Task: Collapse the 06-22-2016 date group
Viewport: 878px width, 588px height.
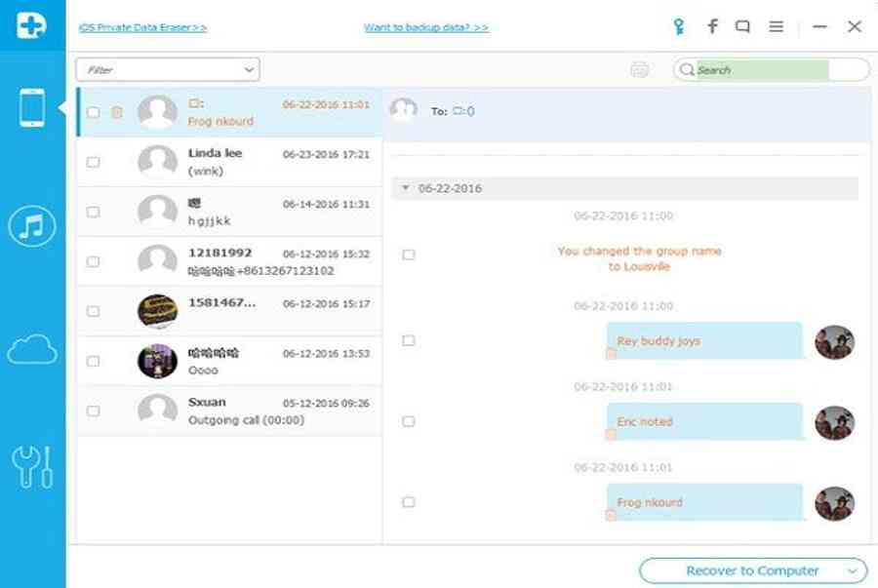Action: point(406,187)
